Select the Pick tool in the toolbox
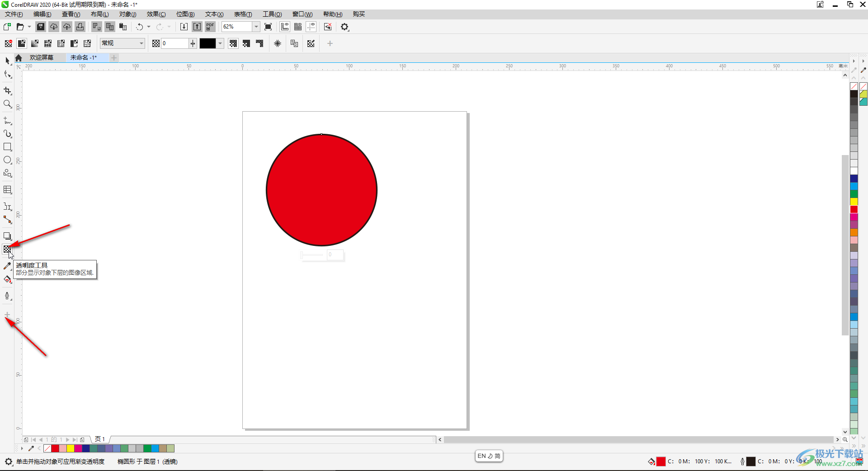The image size is (868, 471). (7, 61)
